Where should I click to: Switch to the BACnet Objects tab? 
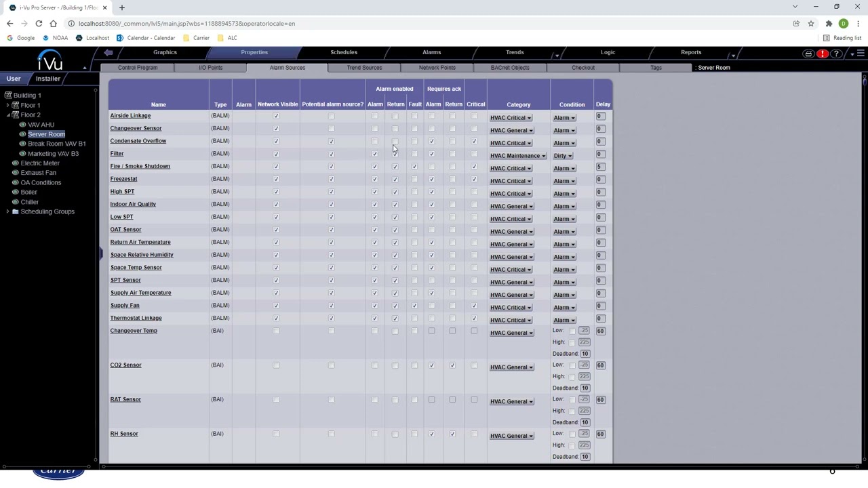[510, 68]
